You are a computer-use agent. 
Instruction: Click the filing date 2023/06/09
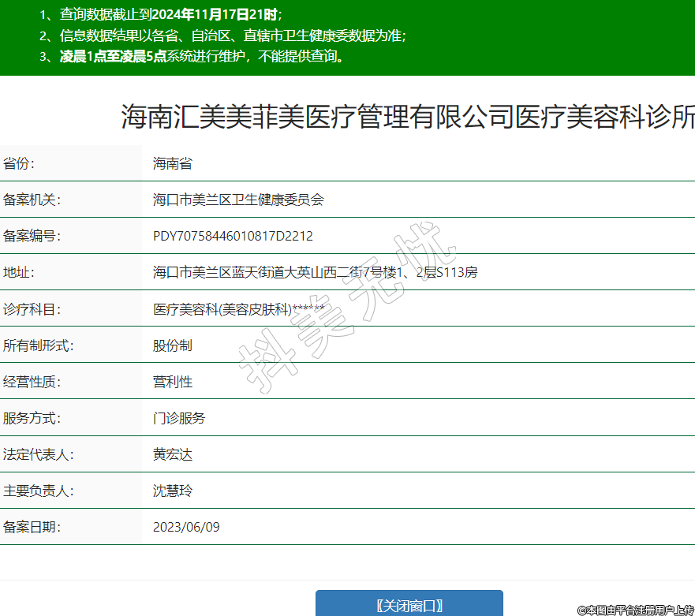point(186,527)
